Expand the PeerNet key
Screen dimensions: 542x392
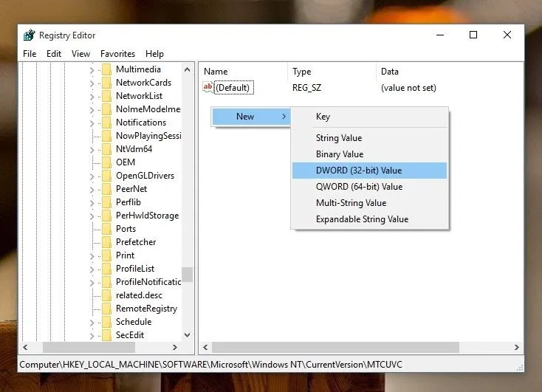(92, 190)
